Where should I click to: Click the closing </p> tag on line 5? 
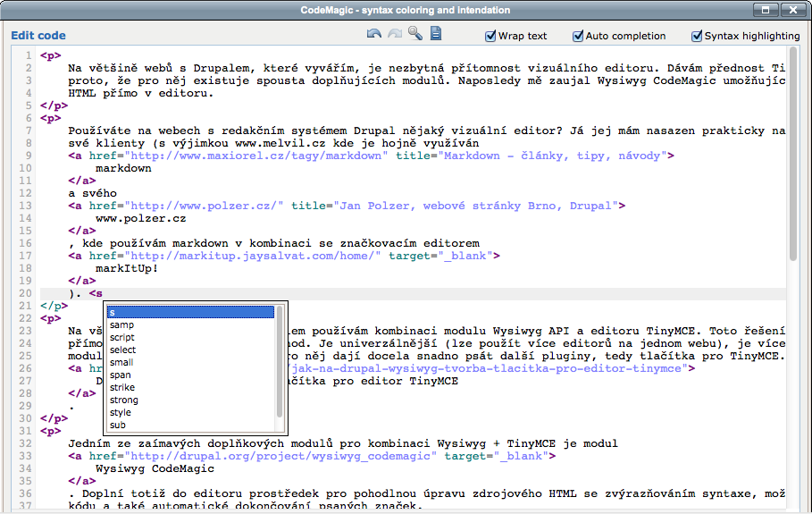click(54, 105)
